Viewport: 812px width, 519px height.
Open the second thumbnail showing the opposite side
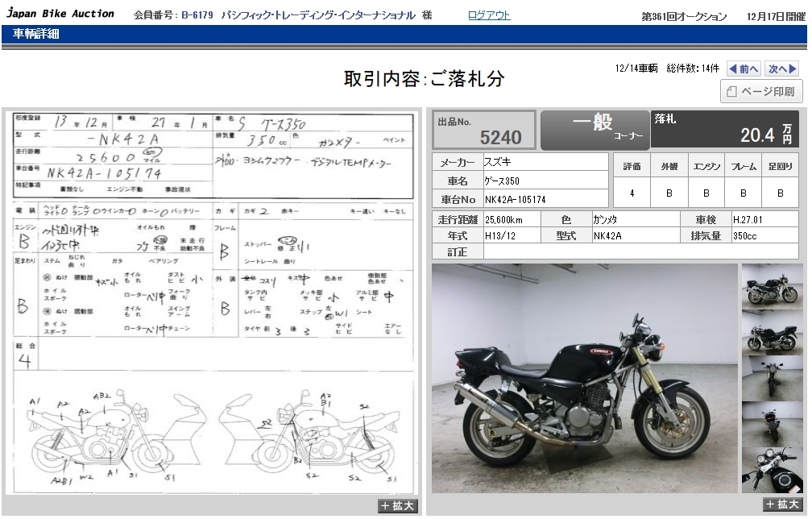pyautogui.click(x=772, y=332)
